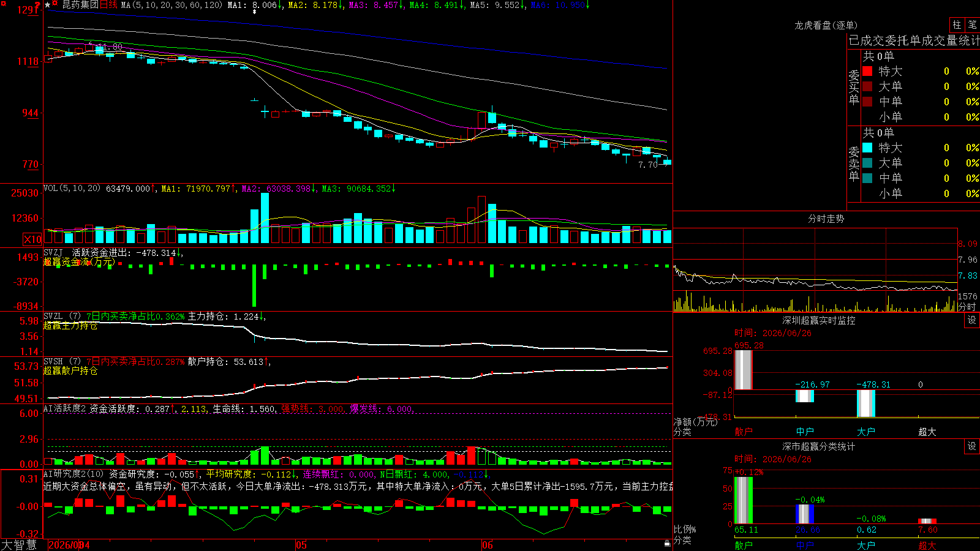This screenshot has width=980, height=551.
Task: Click the lock icon on the date axis
Action: tap(667, 544)
